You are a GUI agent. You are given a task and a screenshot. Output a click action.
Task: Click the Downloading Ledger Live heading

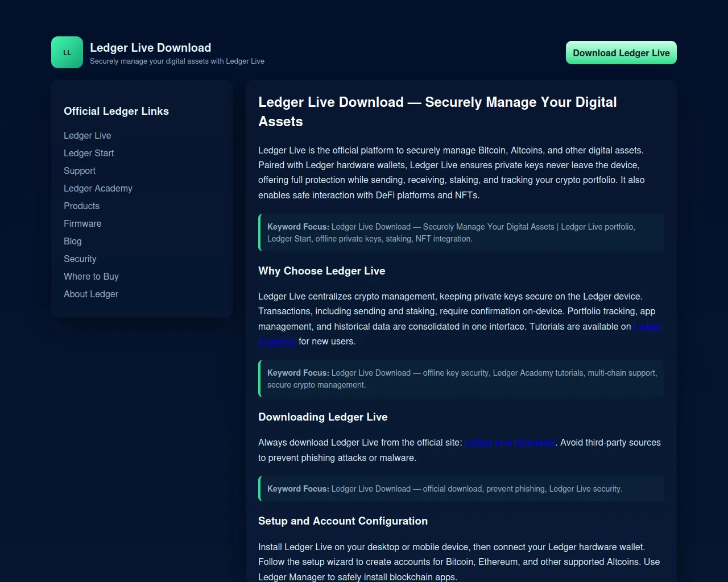pos(323,417)
